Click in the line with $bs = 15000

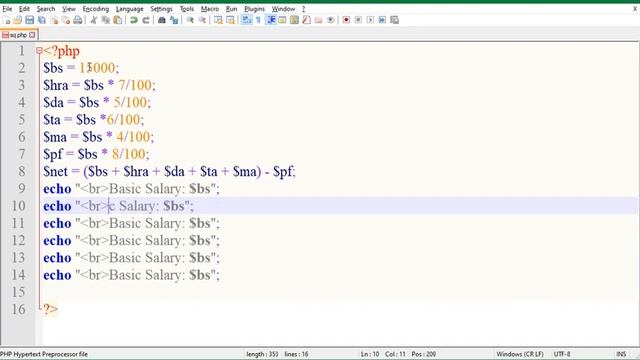pos(81,68)
